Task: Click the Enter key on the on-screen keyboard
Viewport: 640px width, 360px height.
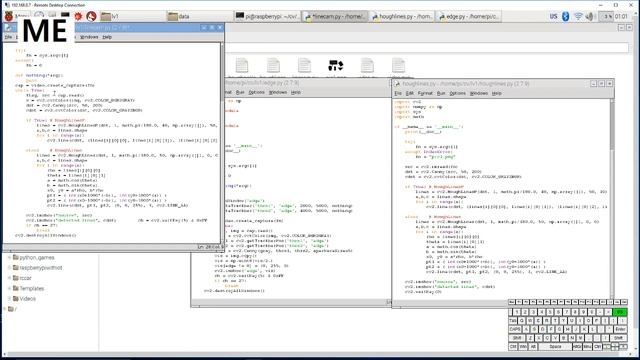Action: 620,329
